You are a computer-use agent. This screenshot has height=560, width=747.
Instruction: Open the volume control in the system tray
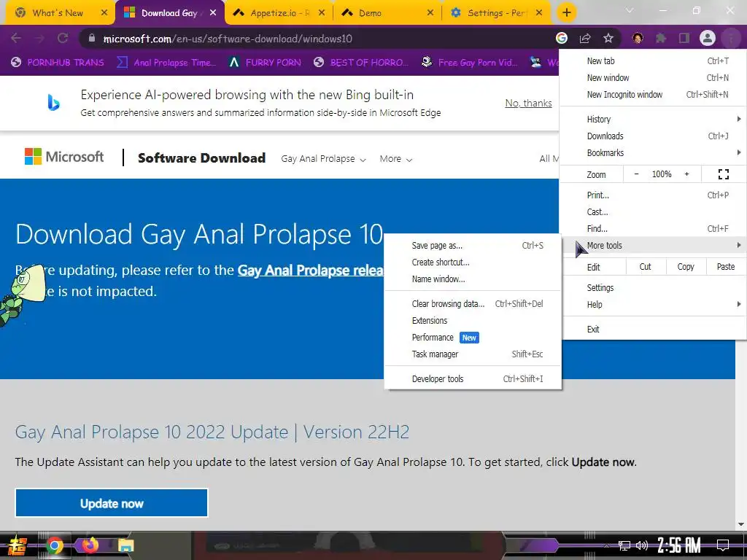pyautogui.click(x=642, y=545)
